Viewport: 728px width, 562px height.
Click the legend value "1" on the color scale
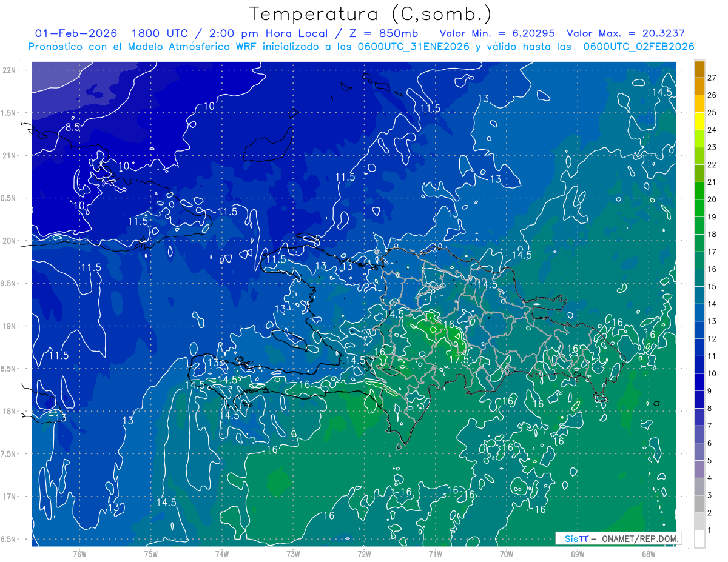(710, 530)
